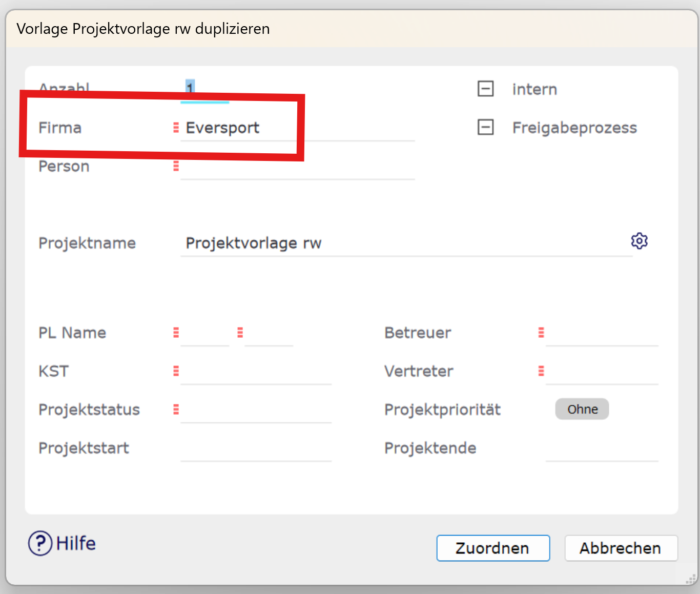Open the Projektname settings gear icon
This screenshot has height=594, width=700.
pyautogui.click(x=639, y=241)
